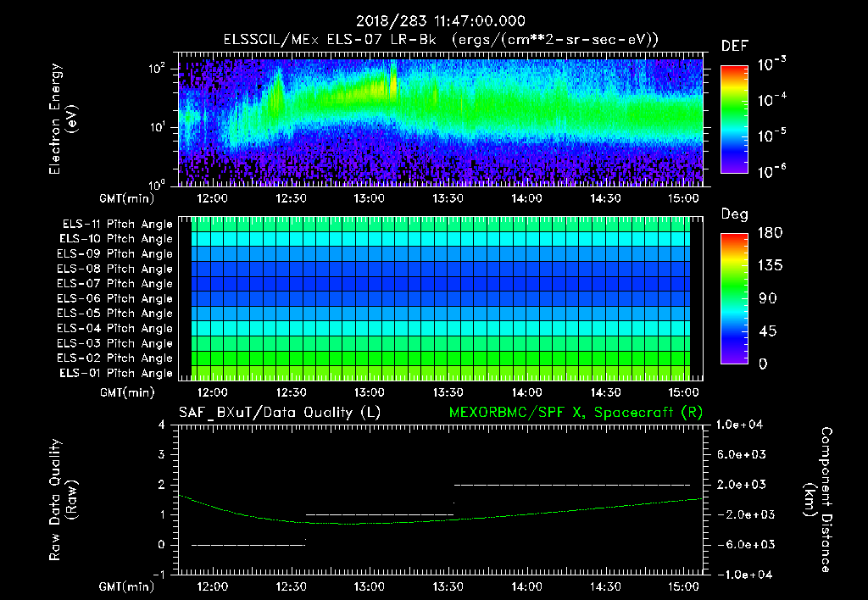Click the "Deg" color bar label
This screenshot has width=868, height=600.
[735, 214]
